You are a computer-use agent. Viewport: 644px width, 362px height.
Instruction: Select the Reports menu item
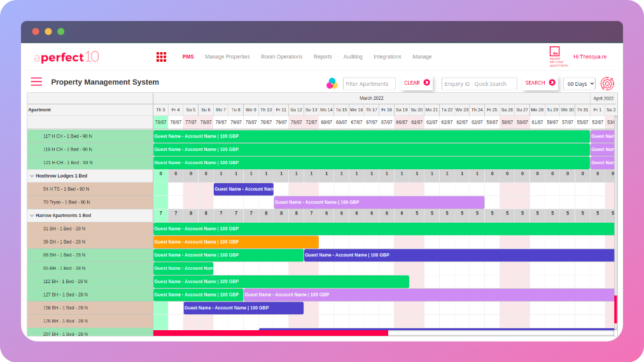323,57
